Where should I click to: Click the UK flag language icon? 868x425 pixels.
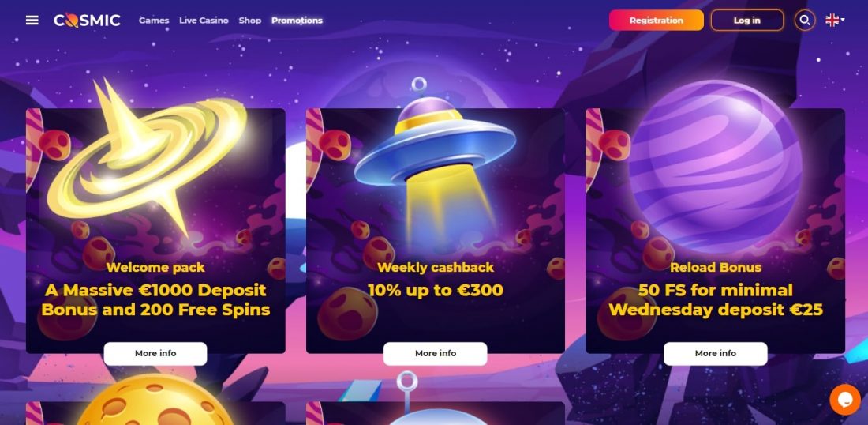(x=832, y=21)
